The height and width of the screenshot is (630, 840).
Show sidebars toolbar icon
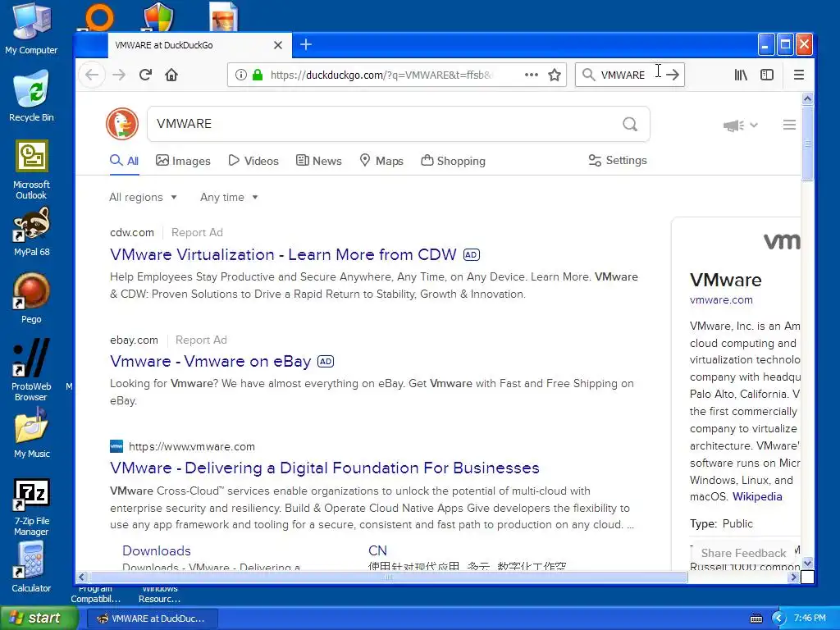[x=767, y=75]
